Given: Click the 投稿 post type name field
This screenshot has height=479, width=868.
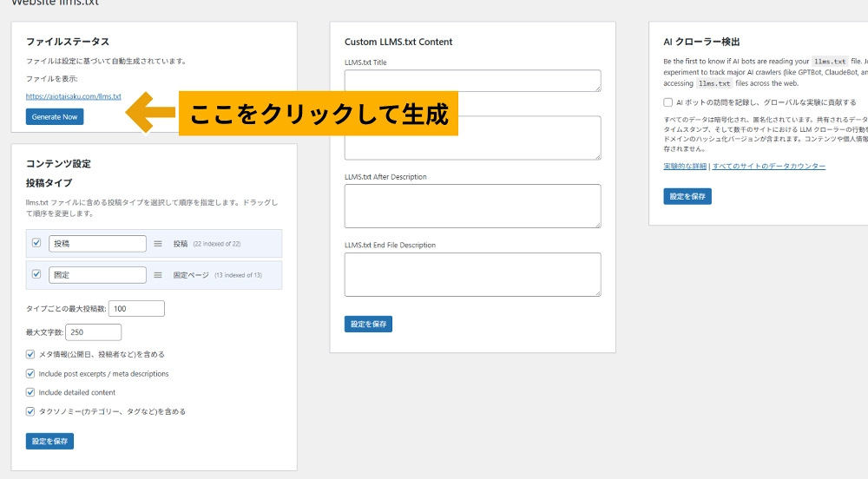Looking at the screenshot, I should tap(97, 244).
